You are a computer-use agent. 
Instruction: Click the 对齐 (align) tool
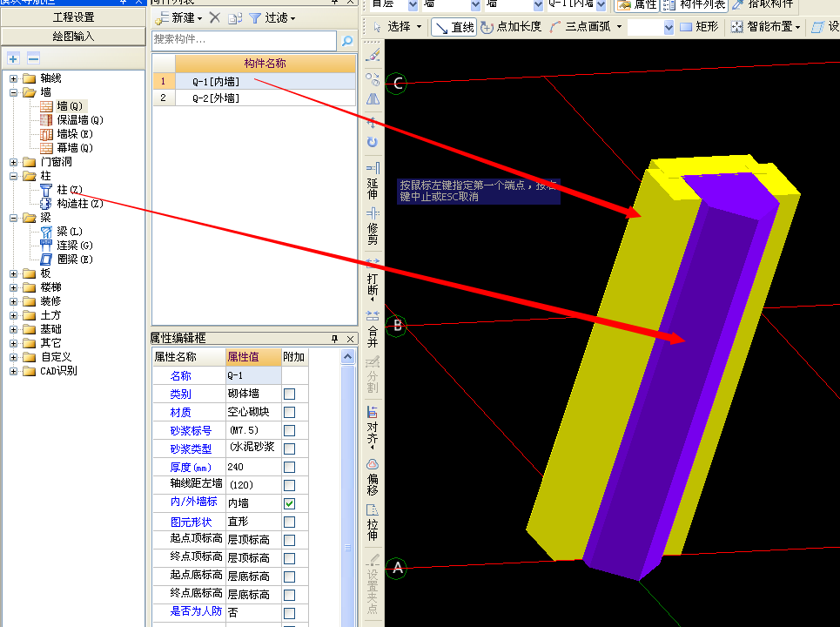coord(373,427)
